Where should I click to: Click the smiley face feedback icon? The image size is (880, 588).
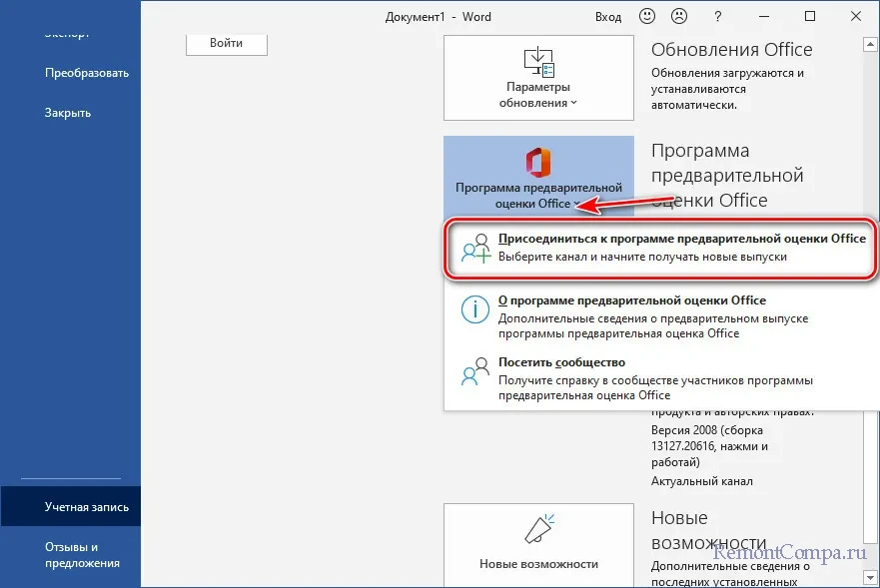(648, 17)
